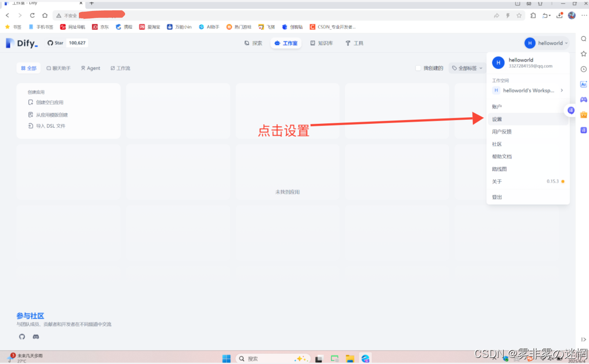The height and width of the screenshot is (364, 589).
Task: Open the taskbar weather widget
Action: [25, 358]
